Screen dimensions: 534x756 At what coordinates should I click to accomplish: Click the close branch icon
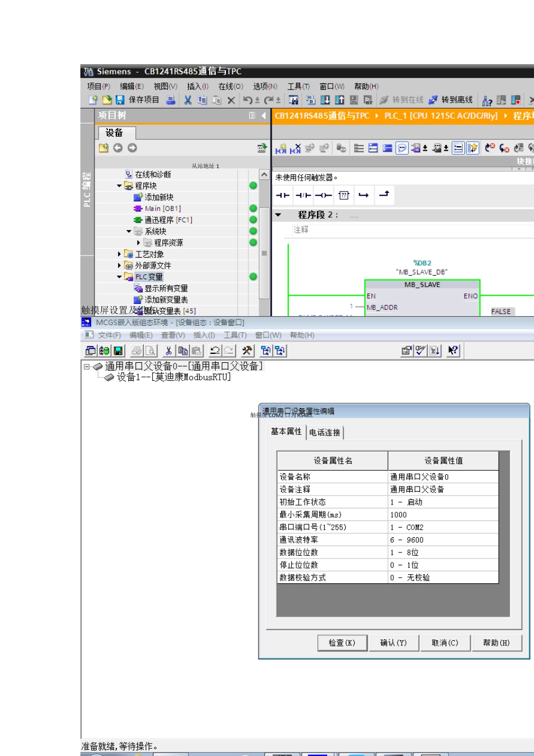pyautogui.click(x=384, y=195)
